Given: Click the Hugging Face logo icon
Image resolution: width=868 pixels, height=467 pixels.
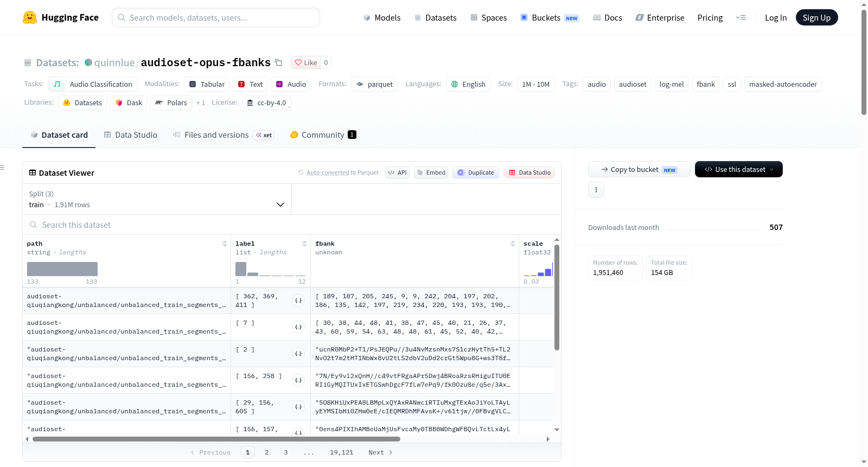Looking at the screenshot, I should 30,17.
